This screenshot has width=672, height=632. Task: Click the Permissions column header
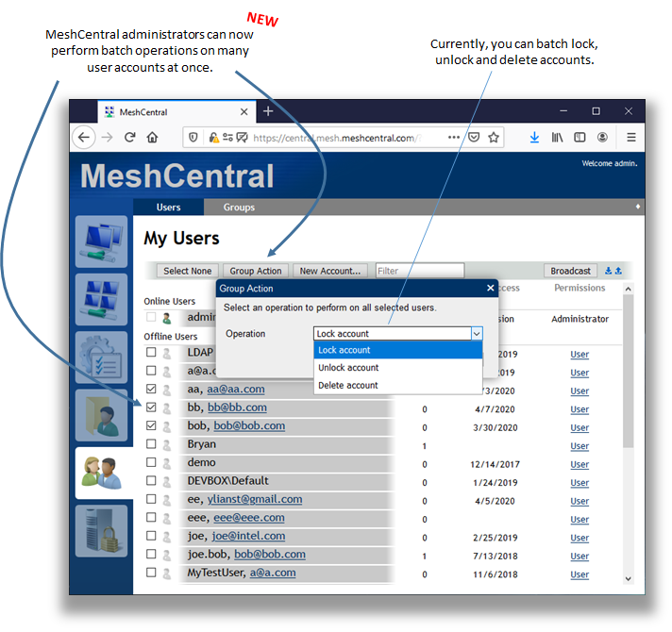[x=580, y=288]
